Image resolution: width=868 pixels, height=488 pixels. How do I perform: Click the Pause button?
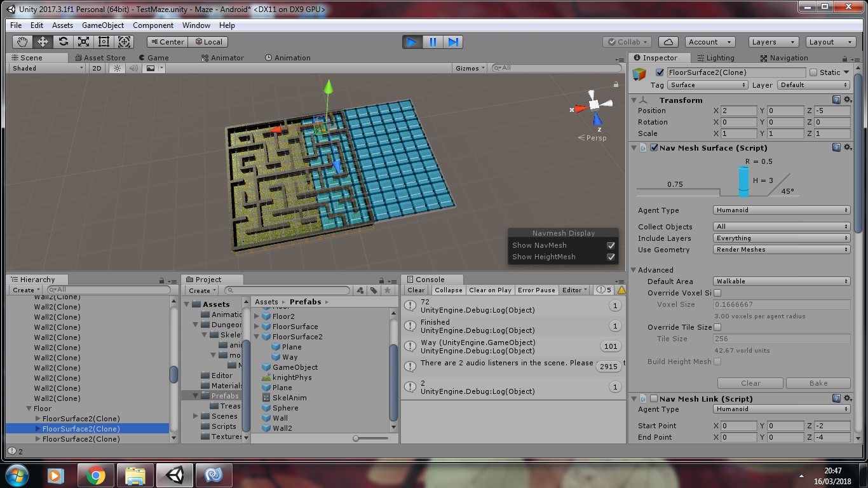point(433,42)
